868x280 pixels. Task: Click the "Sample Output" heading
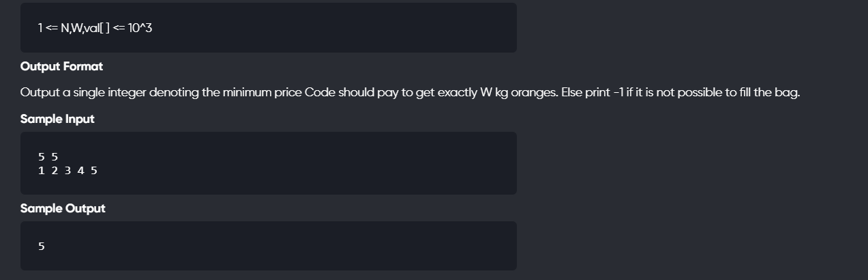pyautogui.click(x=63, y=208)
